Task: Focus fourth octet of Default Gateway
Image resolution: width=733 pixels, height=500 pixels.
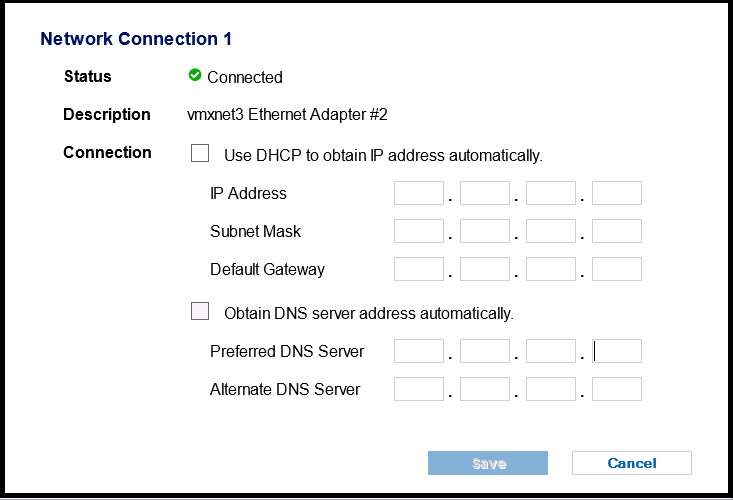Action: pos(617,269)
